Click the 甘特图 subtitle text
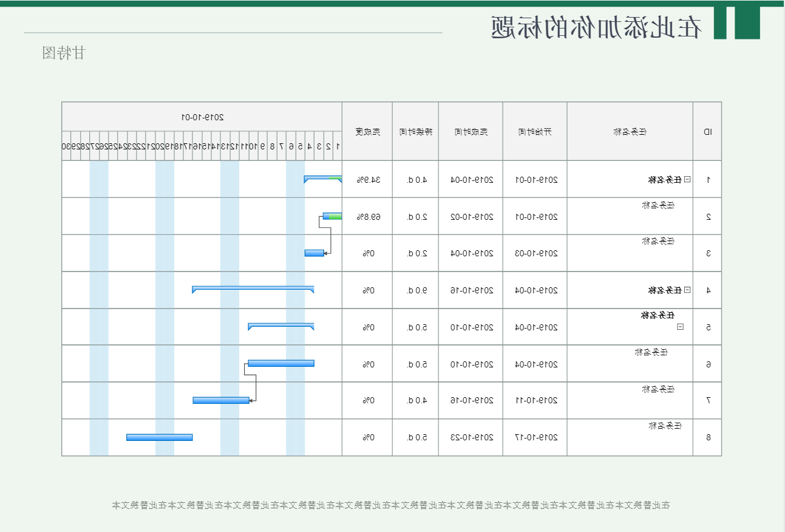 click(64, 53)
